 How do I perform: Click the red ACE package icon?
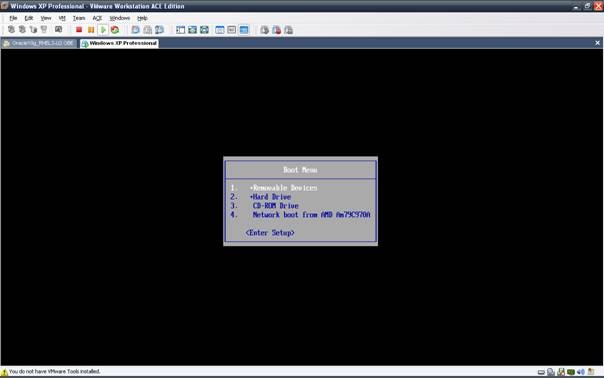[x=277, y=30]
